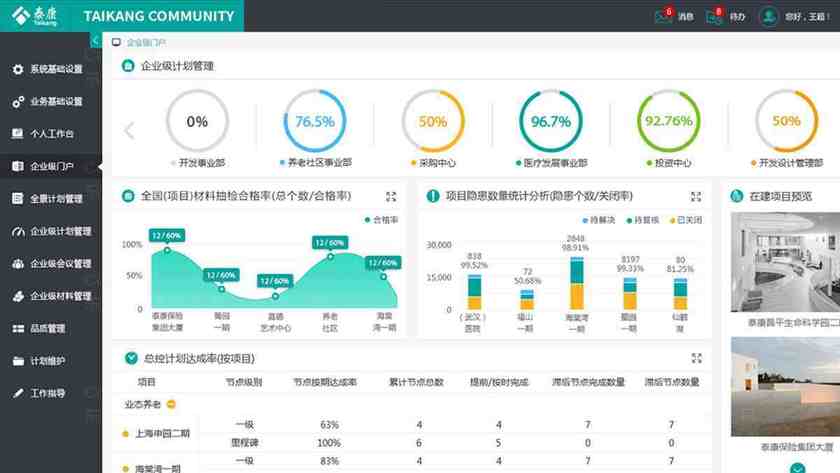Toggle the 待解决 legend item
Viewport: 840px width, 473px height.
tap(599, 219)
